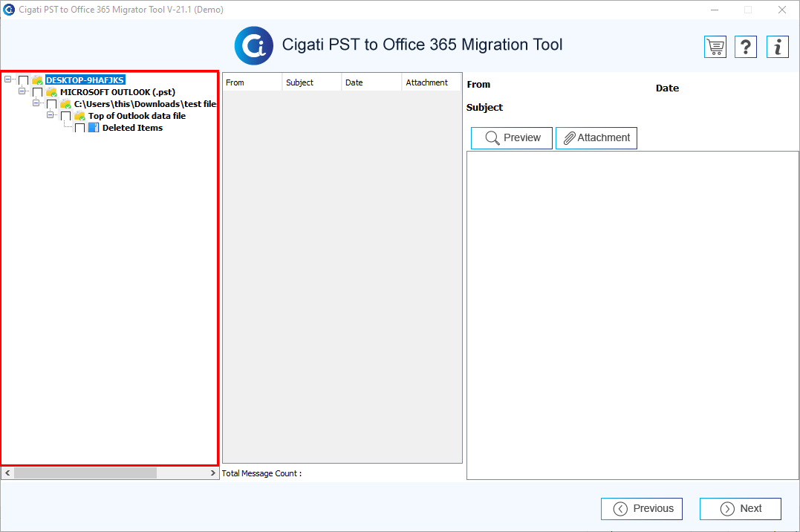Select the C:\Users\this\Downloads\test file item
This screenshot has width=800, height=532.
click(146, 104)
